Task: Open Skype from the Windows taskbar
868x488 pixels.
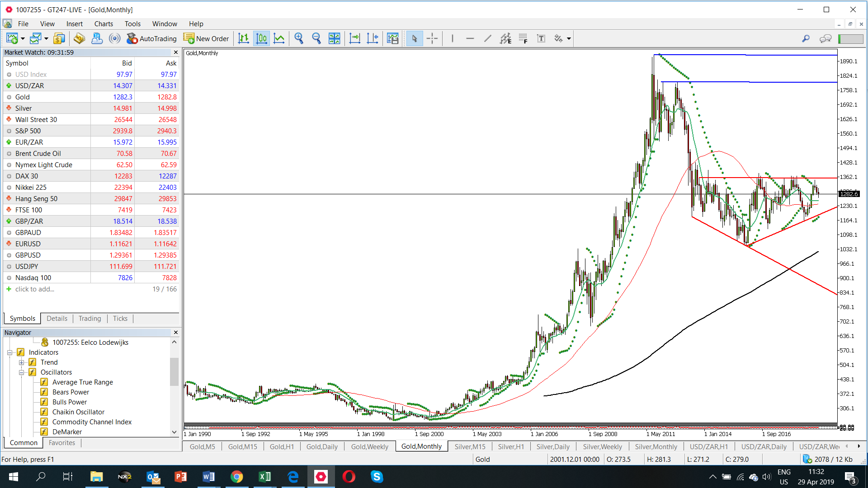Action: pos(377,477)
